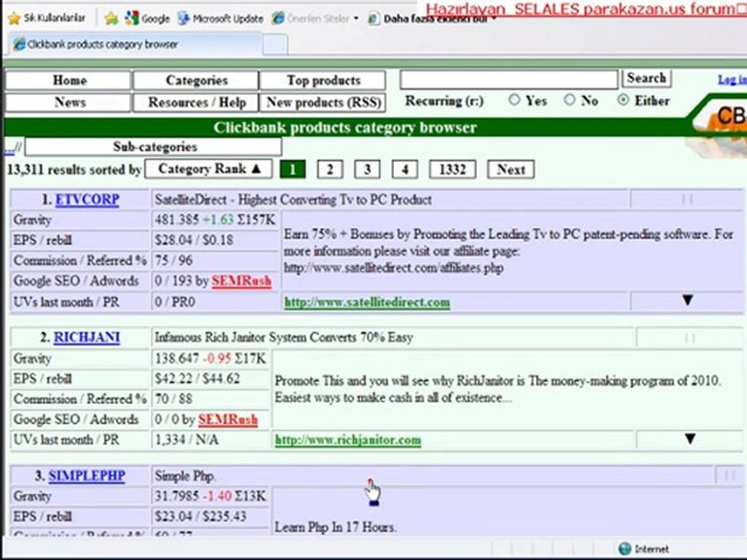The width and height of the screenshot is (747, 560).
Task: Open New products (RSS)
Action: click(323, 103)
